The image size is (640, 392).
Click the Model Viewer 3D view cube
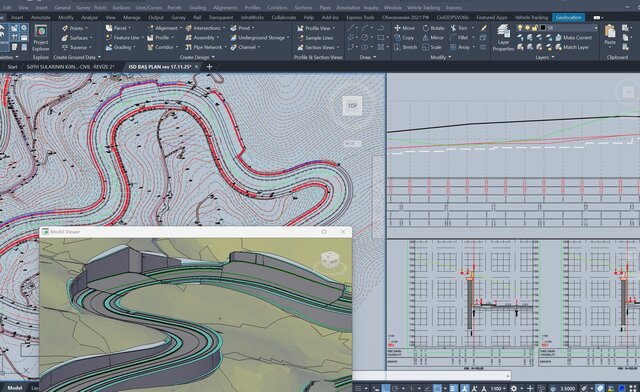(330, 259)
